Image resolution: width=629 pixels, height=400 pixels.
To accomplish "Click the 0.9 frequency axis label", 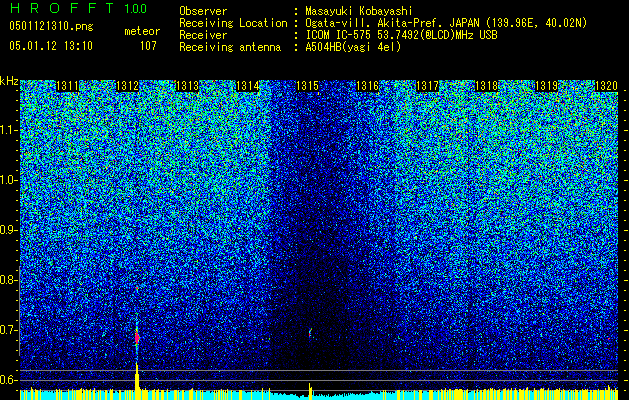I will click(x=9, y=230).
